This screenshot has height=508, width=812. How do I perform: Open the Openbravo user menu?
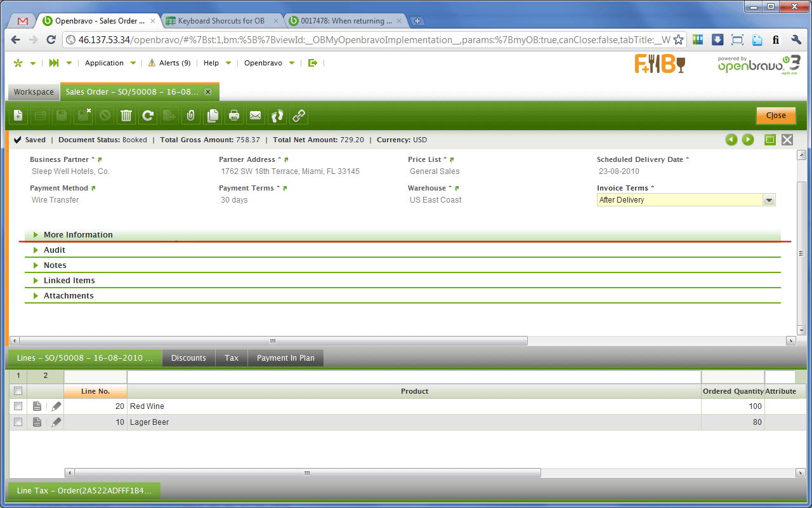tap(270, 63)
